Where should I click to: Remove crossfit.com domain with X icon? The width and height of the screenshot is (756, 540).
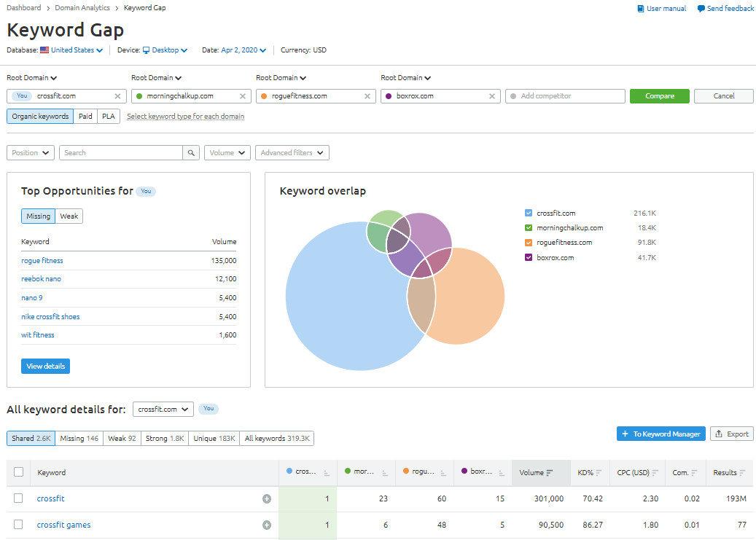(118, 96)
